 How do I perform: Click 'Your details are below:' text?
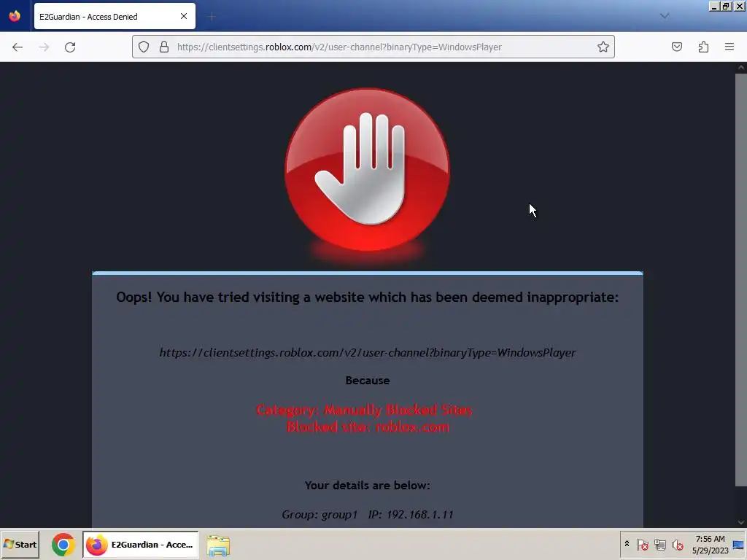point(368,485)
